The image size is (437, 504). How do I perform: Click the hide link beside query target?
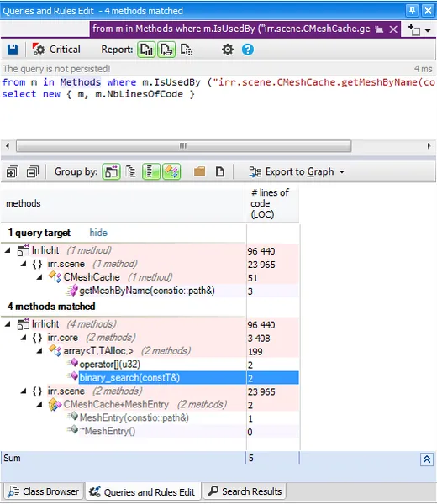point(98,233)
